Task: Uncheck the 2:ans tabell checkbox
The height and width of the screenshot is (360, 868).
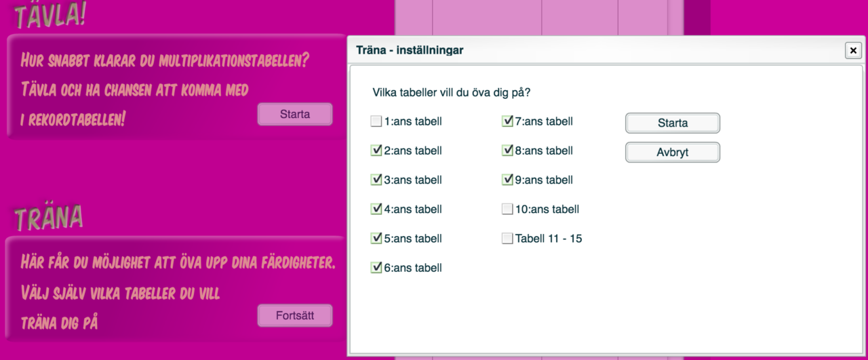Action: click(x=376, y=151)
